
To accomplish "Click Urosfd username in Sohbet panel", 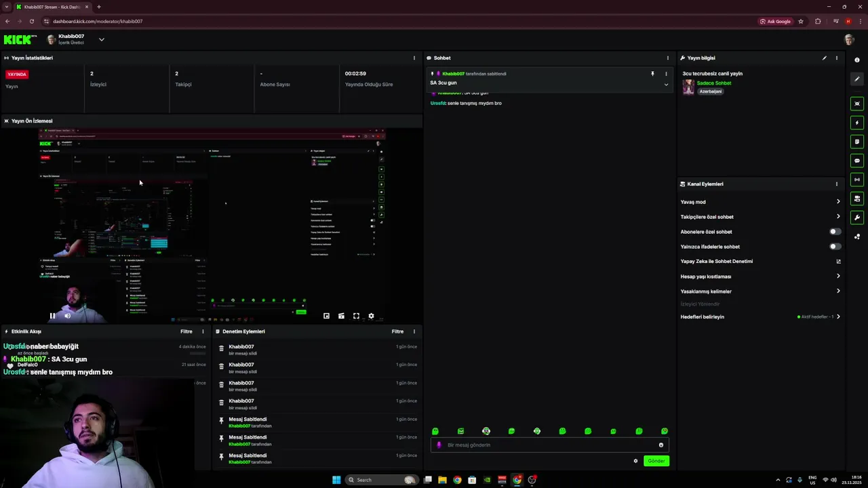I will 438,103.
